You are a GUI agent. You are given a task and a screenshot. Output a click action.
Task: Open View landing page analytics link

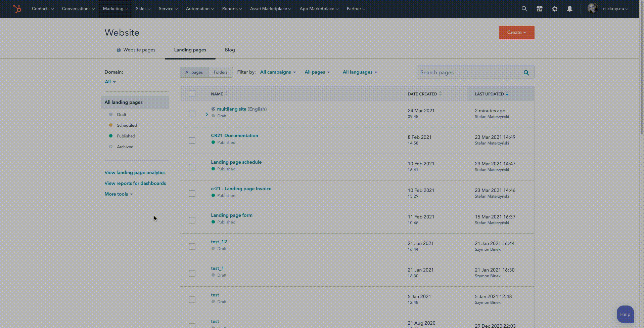[x=135, y=172]
